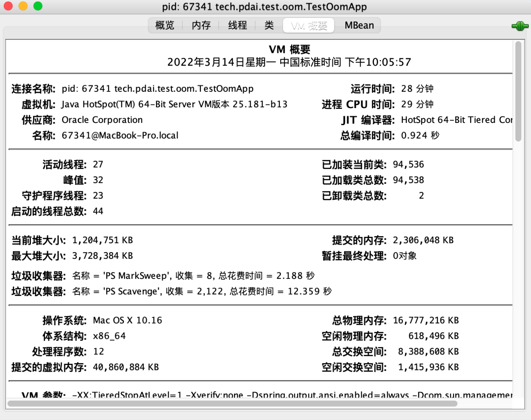Close the TestOomApp monitoring window
This screenshot has width=531, height=420.
(8, 6)
